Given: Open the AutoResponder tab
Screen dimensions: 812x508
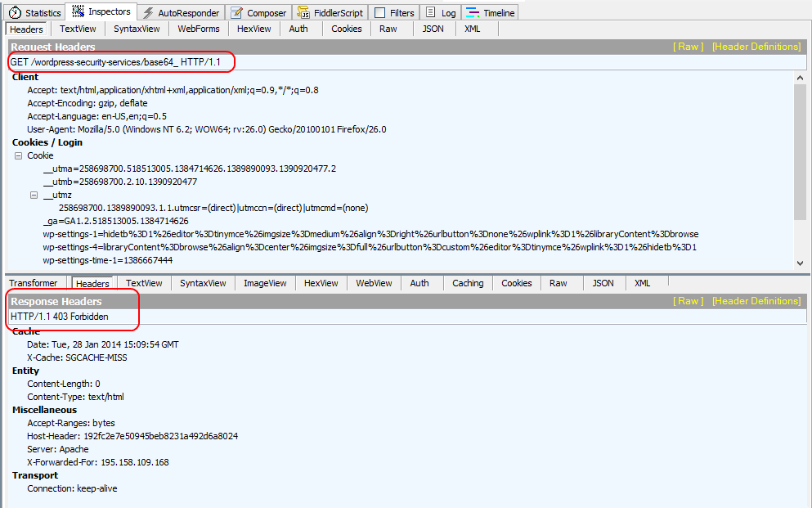Looking at the screenshot, I should [x=182, y=12].
